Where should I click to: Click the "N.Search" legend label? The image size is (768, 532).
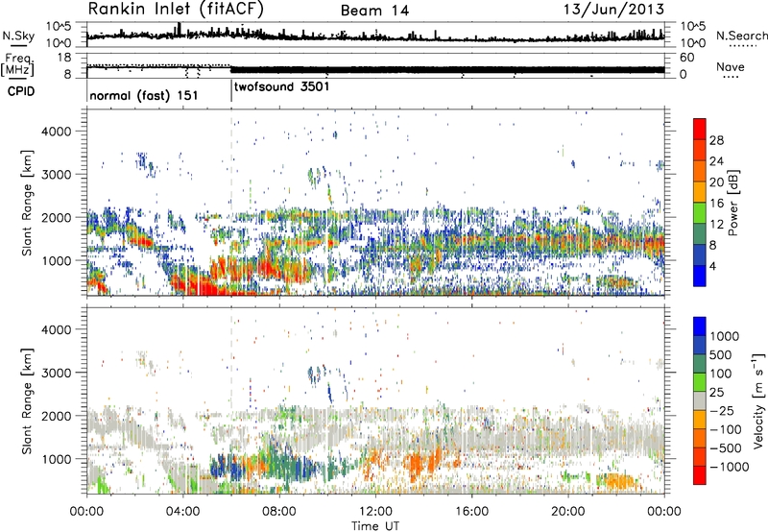(741, 36)
